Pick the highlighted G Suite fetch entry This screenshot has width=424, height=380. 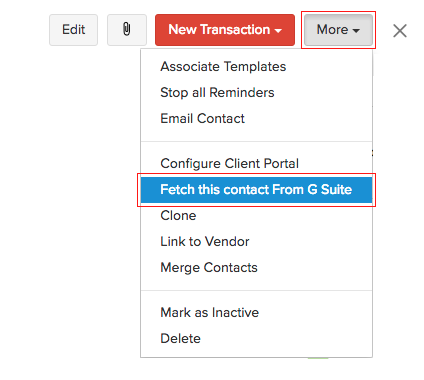[x=256, y=190]
